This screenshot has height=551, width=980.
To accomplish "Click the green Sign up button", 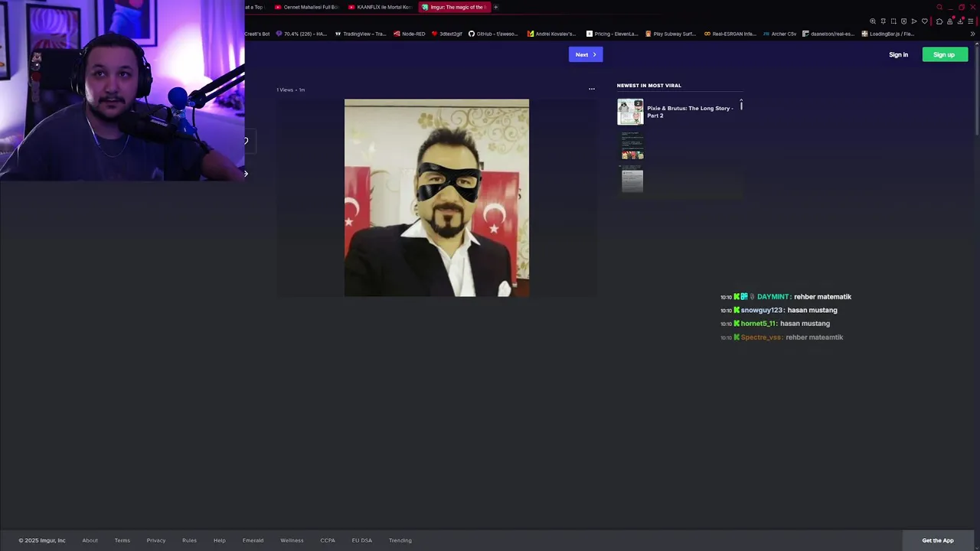I will 945,54.
